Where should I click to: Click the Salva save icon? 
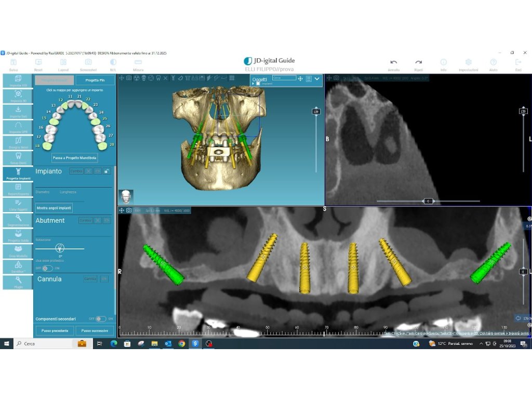coord(14,62)
